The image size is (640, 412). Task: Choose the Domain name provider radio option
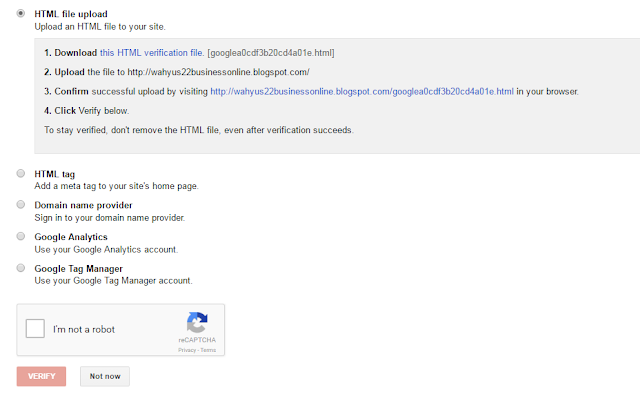point(20,205)
